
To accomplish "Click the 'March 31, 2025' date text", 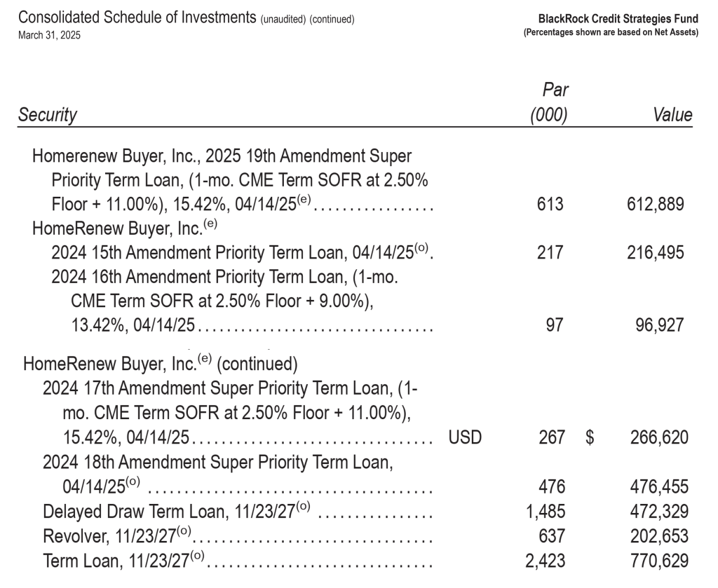I will click(x=49, y=35).
